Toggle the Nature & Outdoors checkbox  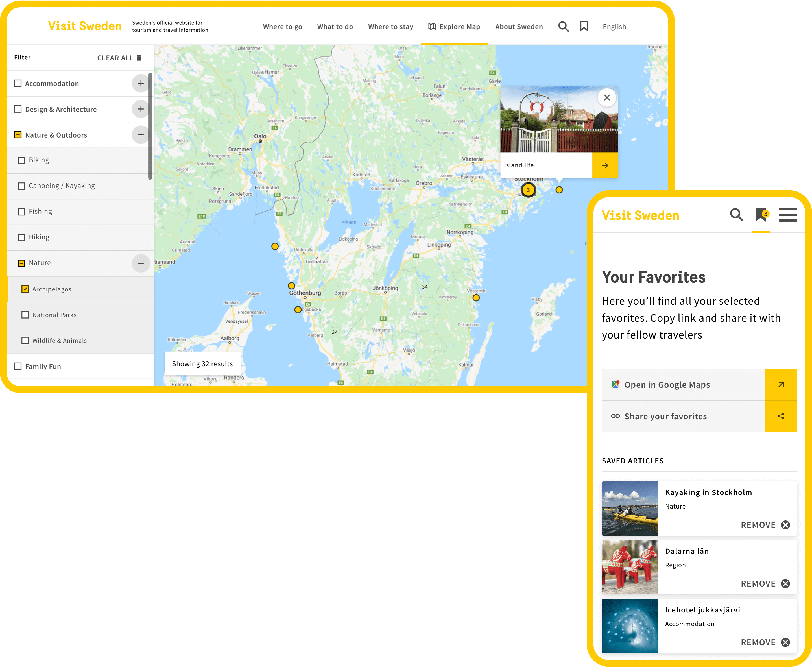18,135
